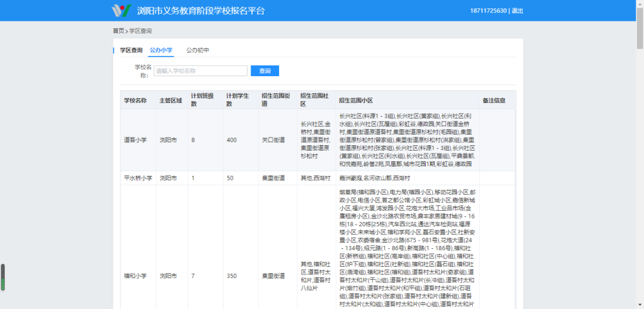644x309 pixels.
Task: Click the green level indicator widget at left edge
Action: pos(3,277)
